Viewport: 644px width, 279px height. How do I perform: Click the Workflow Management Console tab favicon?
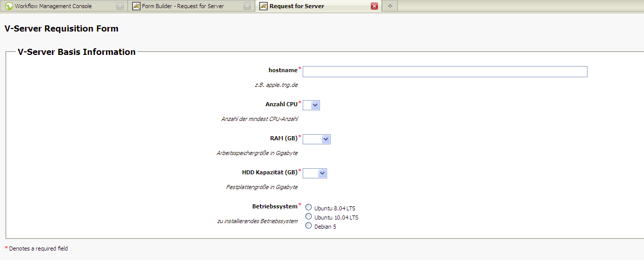tap(9, 6)
